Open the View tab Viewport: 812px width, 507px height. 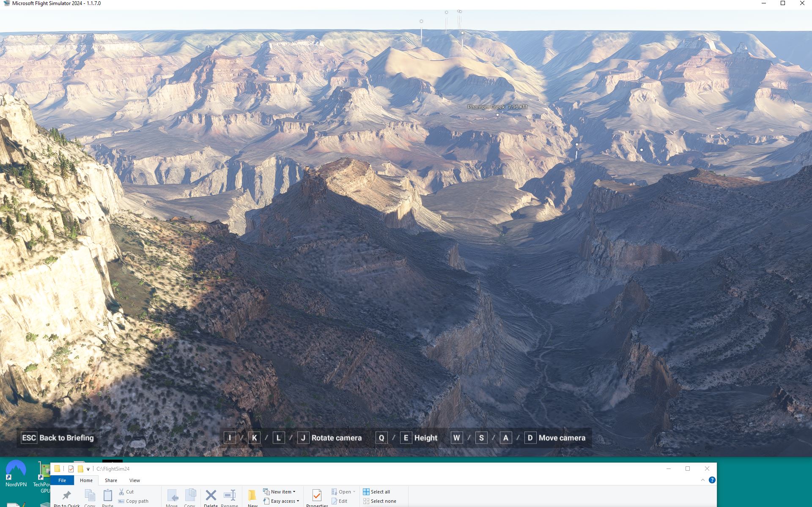tap(134, 480)
